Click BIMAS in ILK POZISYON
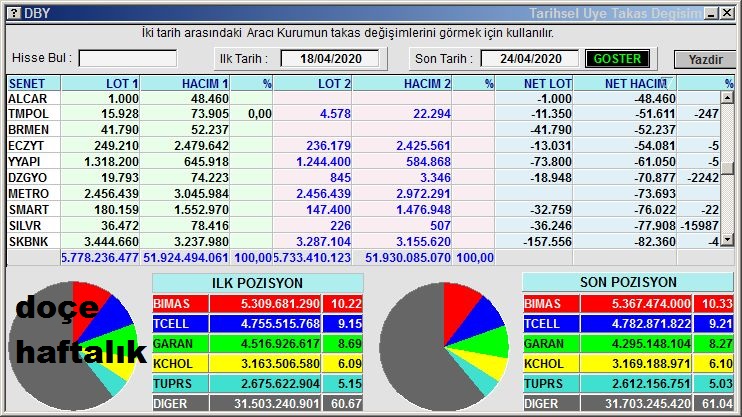 point(180,304)
